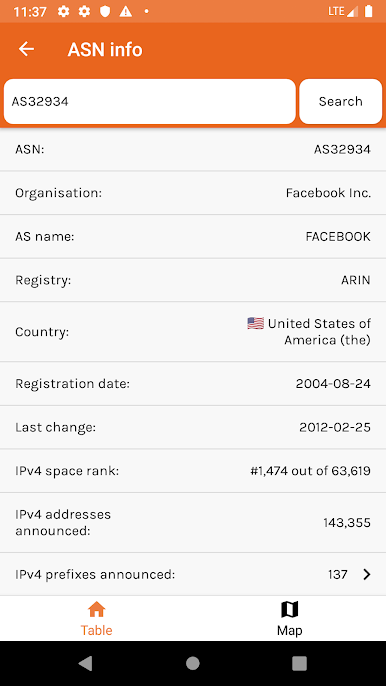Open the Map tab icon
The width and height of the screenshot is (386, 686).
pyautogui.click(x=289, y=609)
